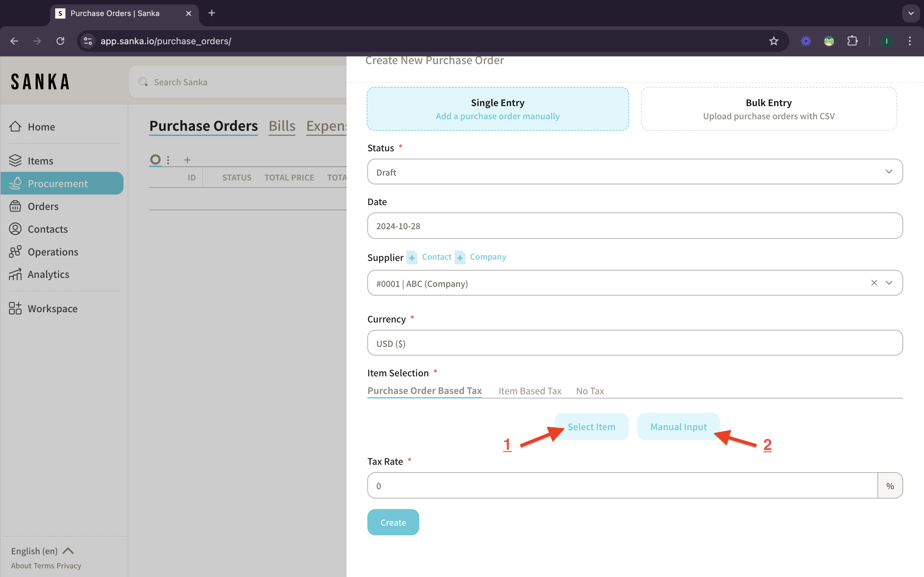This screenshot has height=577, width=924.
Task: Click the Workspace grid icon
Action: click(x=15, y=308)
